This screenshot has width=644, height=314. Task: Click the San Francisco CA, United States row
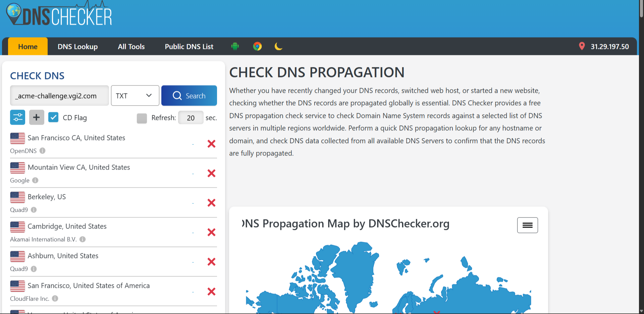pos(113,144)
